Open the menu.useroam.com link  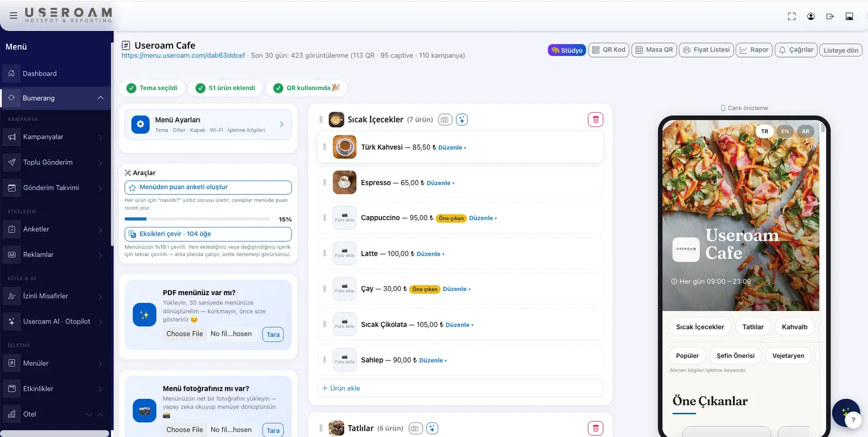pyautogui.click(x=183, y=55)
